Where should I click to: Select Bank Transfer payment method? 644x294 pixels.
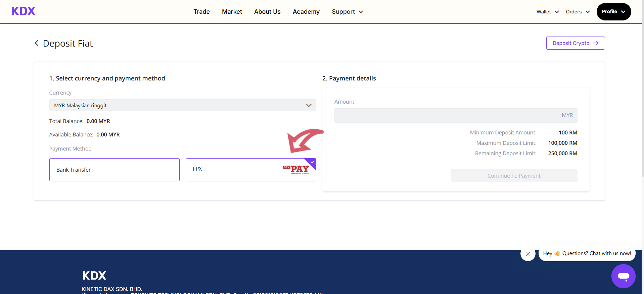[x=114, y=170]
